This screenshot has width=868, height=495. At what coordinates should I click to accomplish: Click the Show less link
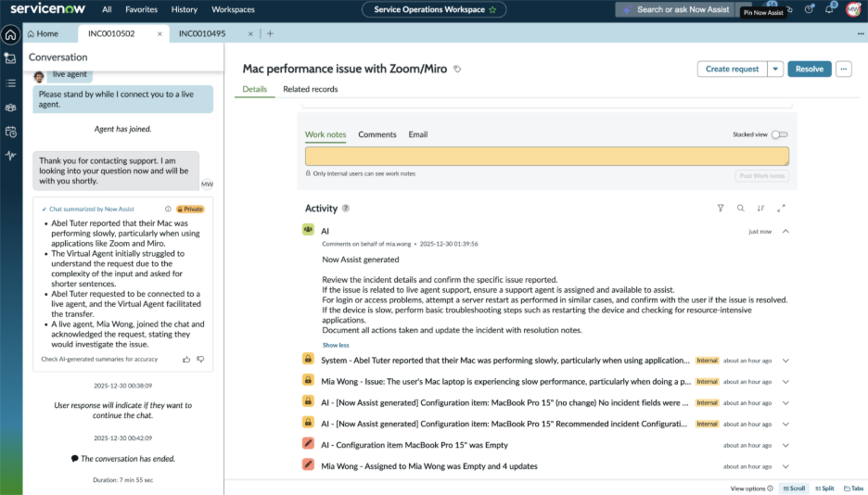click(x=336, y=345)
